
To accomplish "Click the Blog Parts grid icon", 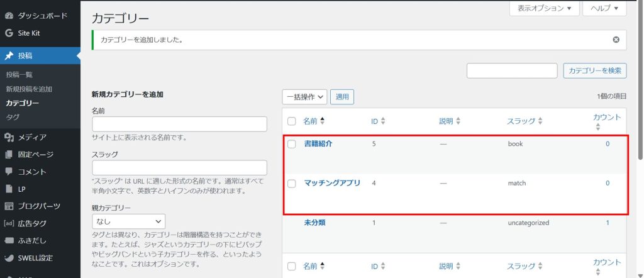I will [x=9, y=206].
